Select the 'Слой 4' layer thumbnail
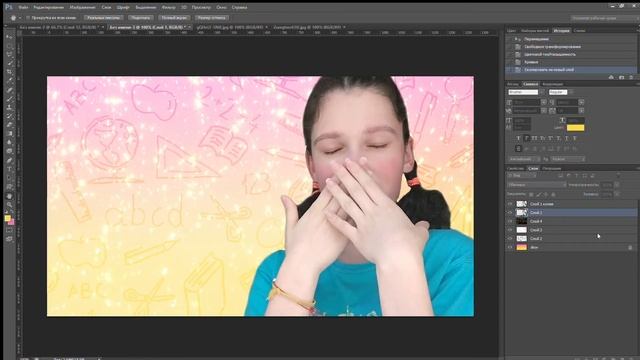 (x=522, y=221)
